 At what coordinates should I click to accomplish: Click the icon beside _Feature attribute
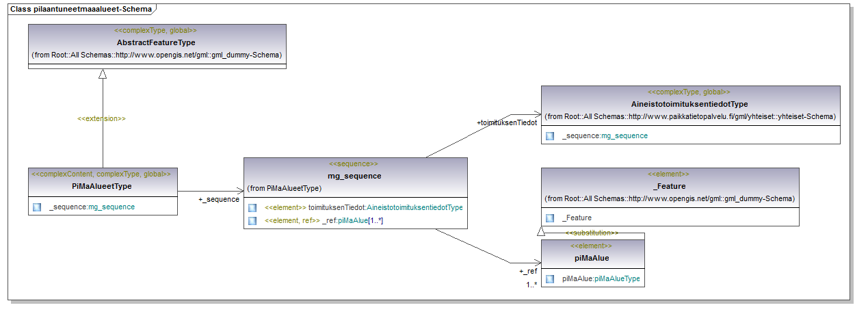pos(550,218)
